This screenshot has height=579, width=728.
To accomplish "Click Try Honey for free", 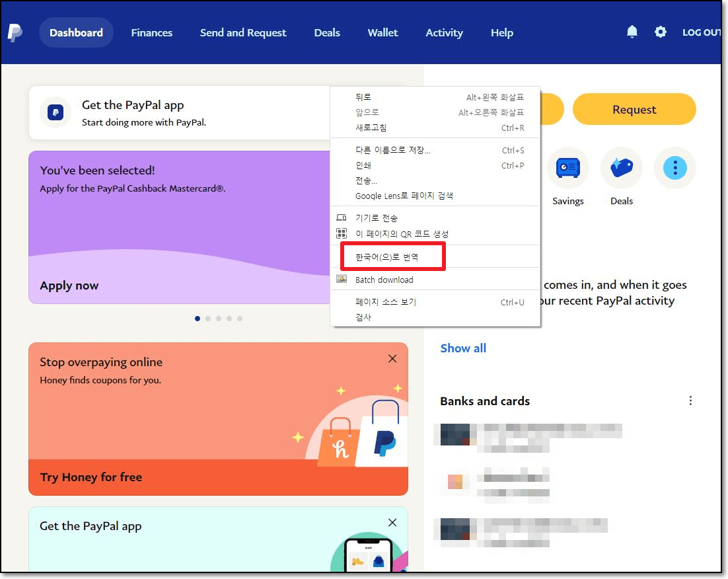I will tap(91, 477).
